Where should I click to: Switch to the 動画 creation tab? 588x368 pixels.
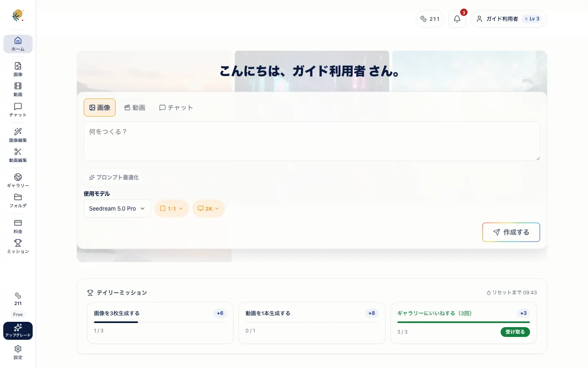click(x=135, y=108)
